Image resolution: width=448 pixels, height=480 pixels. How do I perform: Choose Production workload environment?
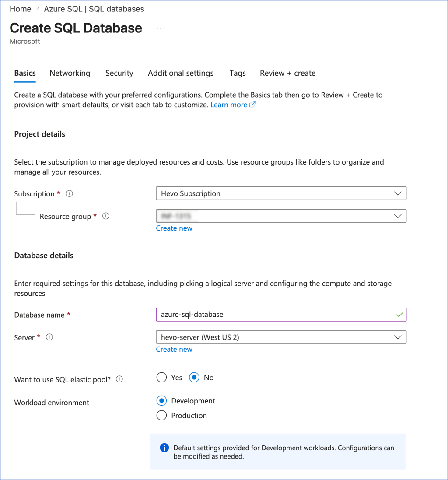161,415
